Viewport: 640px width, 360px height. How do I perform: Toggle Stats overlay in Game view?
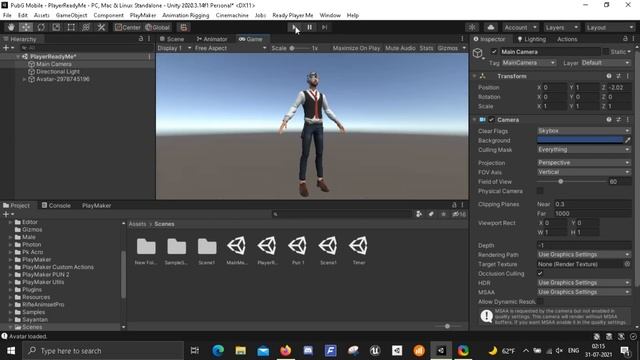pos(426,48)
